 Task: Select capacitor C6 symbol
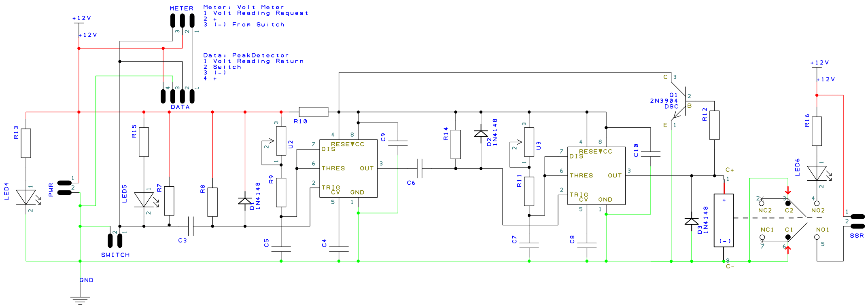[x=420, y=169]
